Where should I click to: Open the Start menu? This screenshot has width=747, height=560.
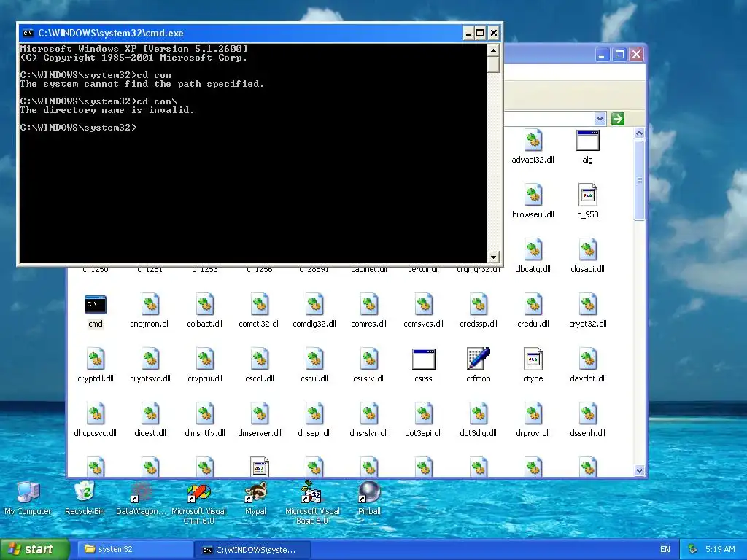tap(35, 549)
